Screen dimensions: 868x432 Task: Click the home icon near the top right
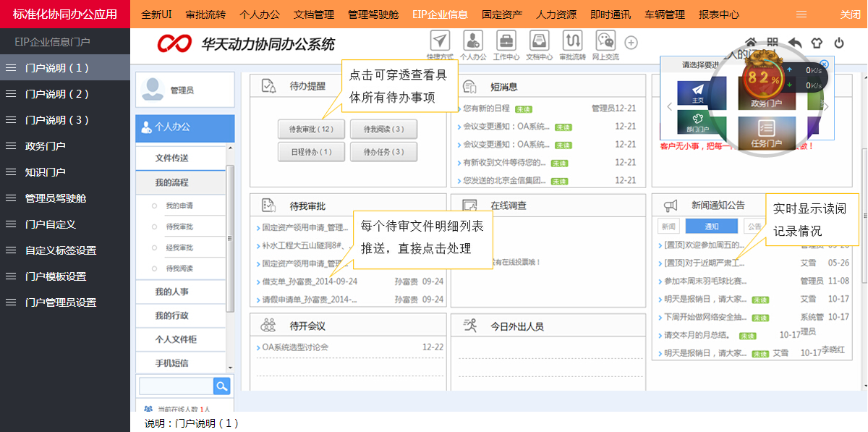tap(751, 43)
